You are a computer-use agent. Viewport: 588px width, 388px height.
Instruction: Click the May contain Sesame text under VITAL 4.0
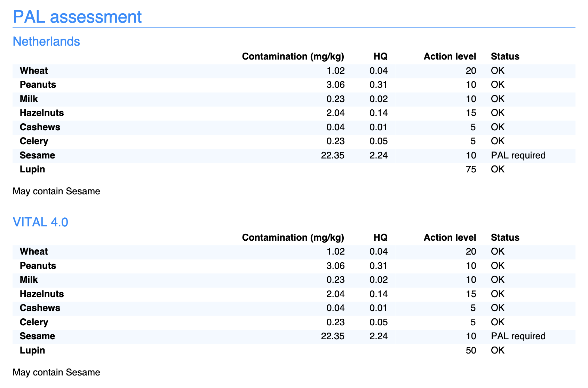[x=56, y=372]
